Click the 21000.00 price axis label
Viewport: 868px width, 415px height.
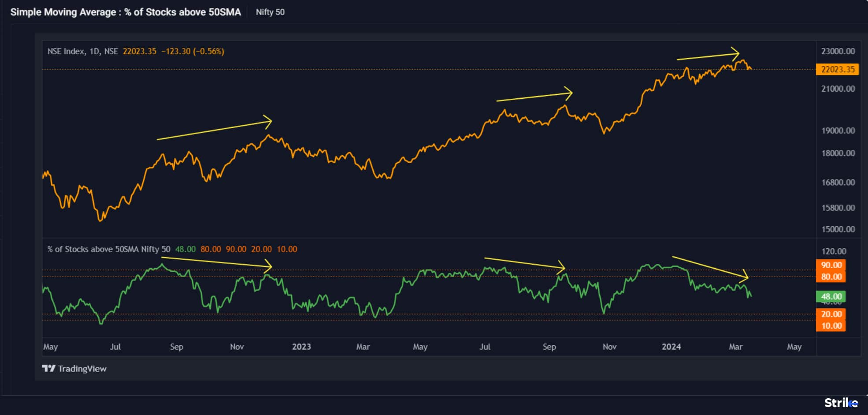tap(838, 89)
